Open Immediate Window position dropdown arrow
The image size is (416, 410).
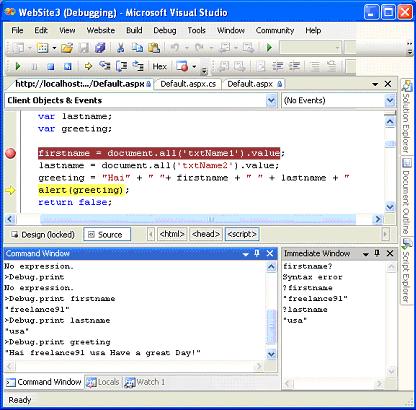pyautogui.click(x=365, y=254)
